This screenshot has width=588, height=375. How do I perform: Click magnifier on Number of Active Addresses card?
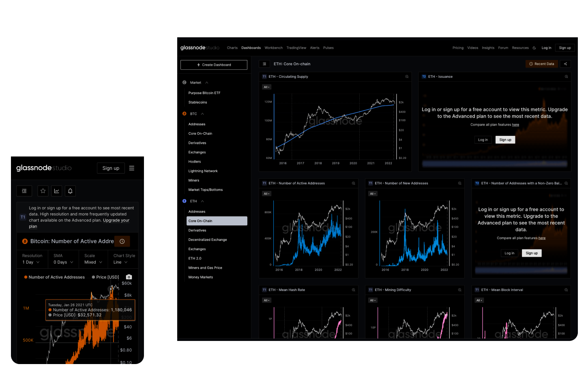pyautogui.click(x=353, y=183)
